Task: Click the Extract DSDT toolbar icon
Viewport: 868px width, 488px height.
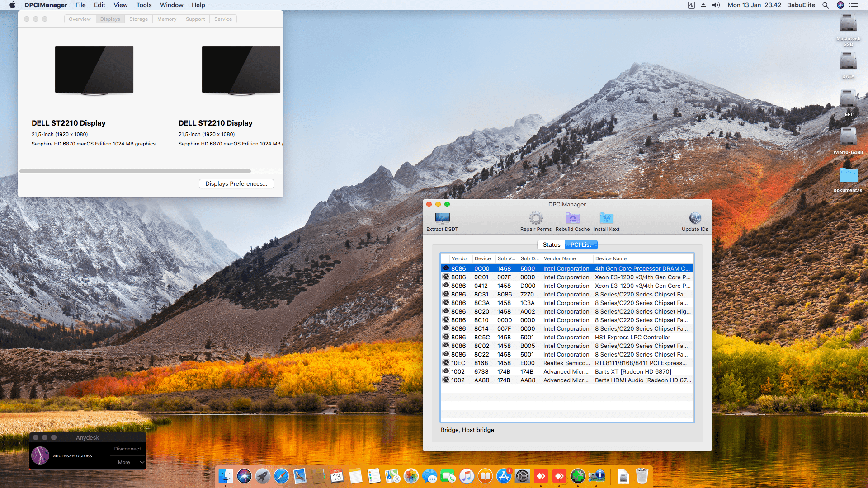Action: pos(442,219)
